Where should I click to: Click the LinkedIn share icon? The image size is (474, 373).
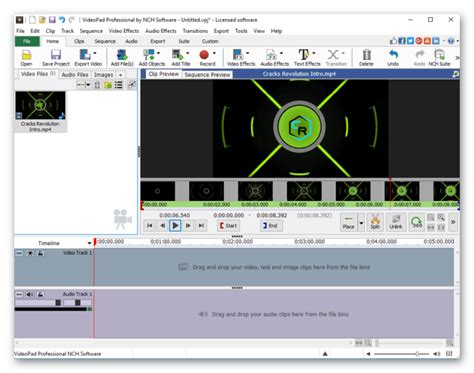coord(436,41)
